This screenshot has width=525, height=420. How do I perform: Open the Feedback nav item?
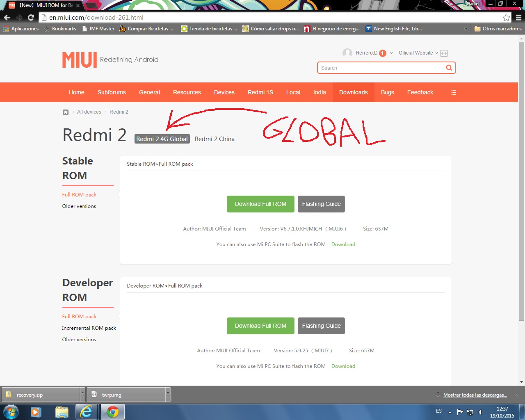click(x=420, y=92)
